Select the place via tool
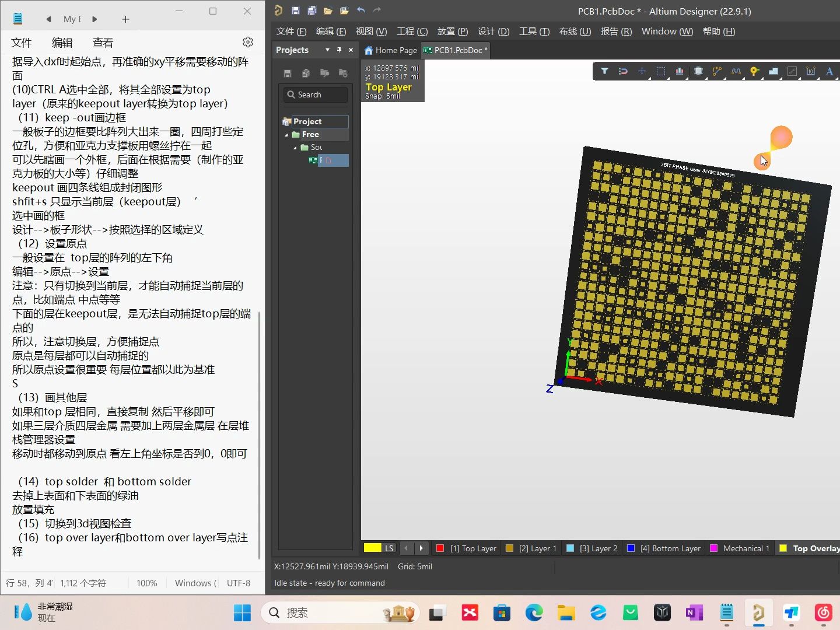The height and width of the screenshot is (630, 840). (754, 71)
